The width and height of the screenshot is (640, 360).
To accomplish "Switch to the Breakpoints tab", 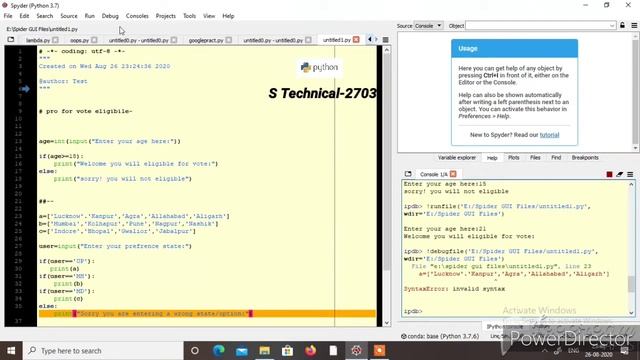I will pyautogui.click(x=585, y=158).
